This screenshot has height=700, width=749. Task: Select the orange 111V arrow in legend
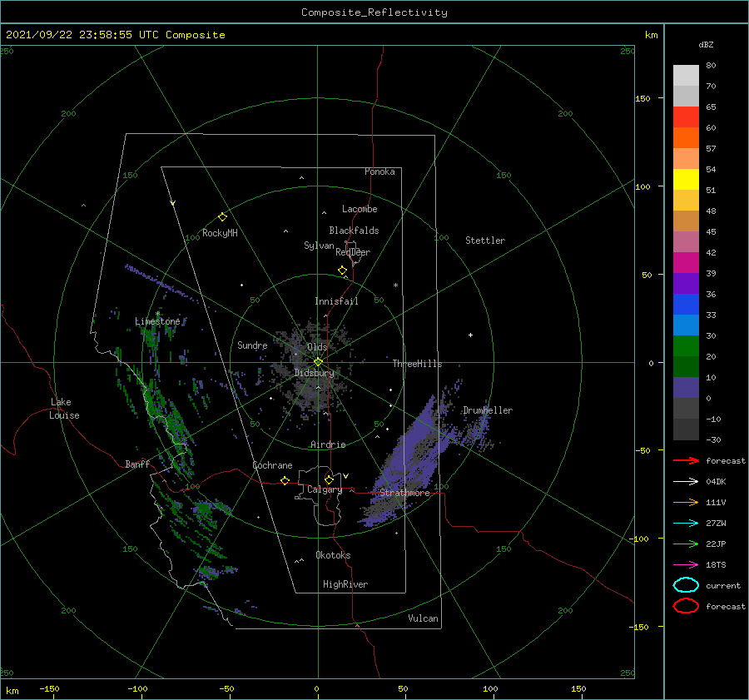click(x=686, y=502)
